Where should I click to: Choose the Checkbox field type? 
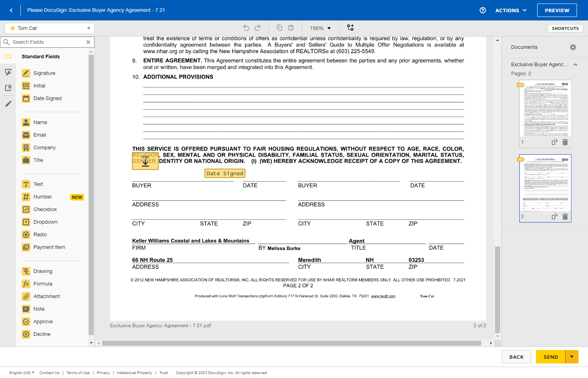[39, 209]
